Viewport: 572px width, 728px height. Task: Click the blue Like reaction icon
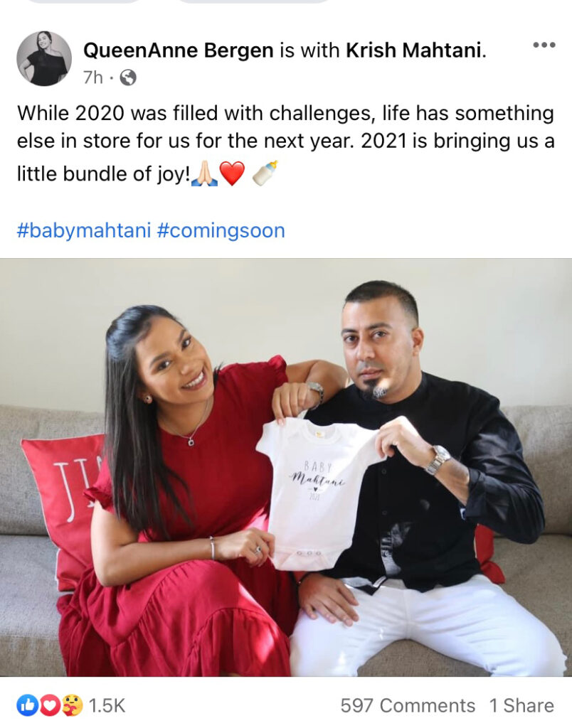click(28, 706)
